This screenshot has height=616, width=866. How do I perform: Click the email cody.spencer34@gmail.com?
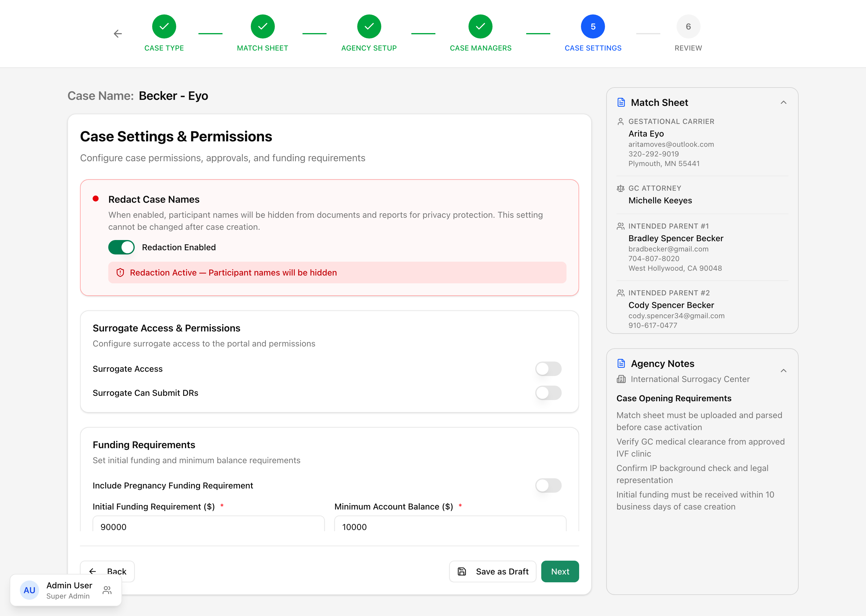coord(677,316)
